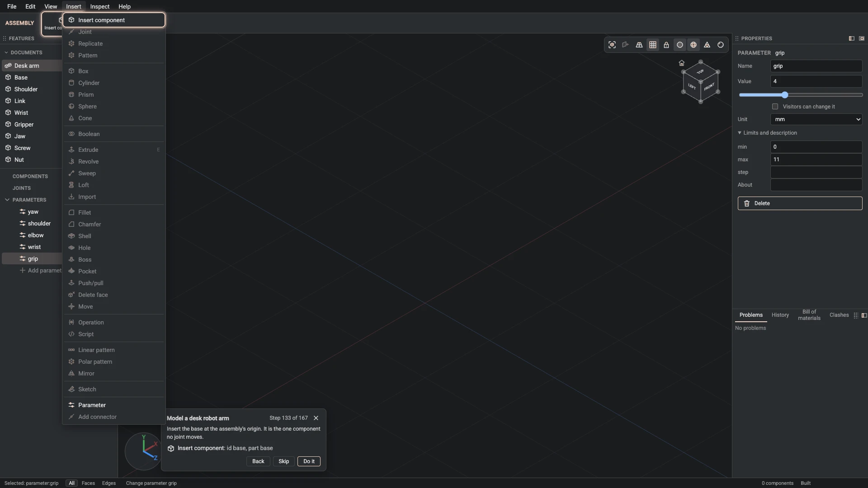Toggle the wireframe globe icon
The image size is (868, 488).
point(693,45)
